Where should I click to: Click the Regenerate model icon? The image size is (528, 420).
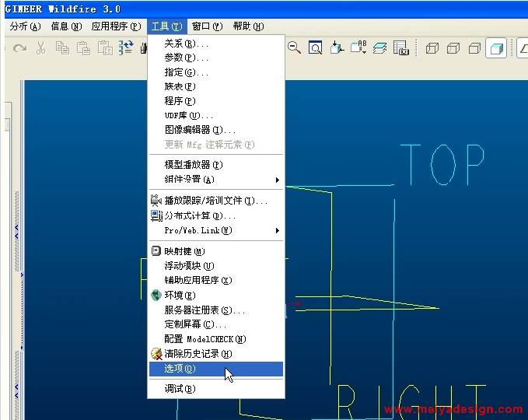[126, 47]
